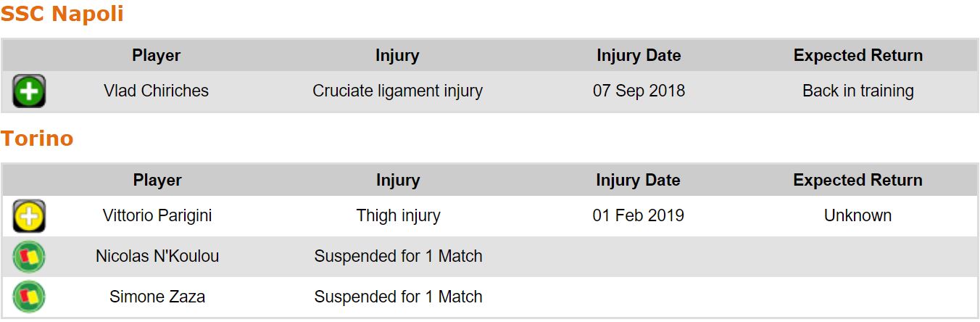
Task: Click the Cruciate ligament injury cell
Action: [x=397, y=91]
